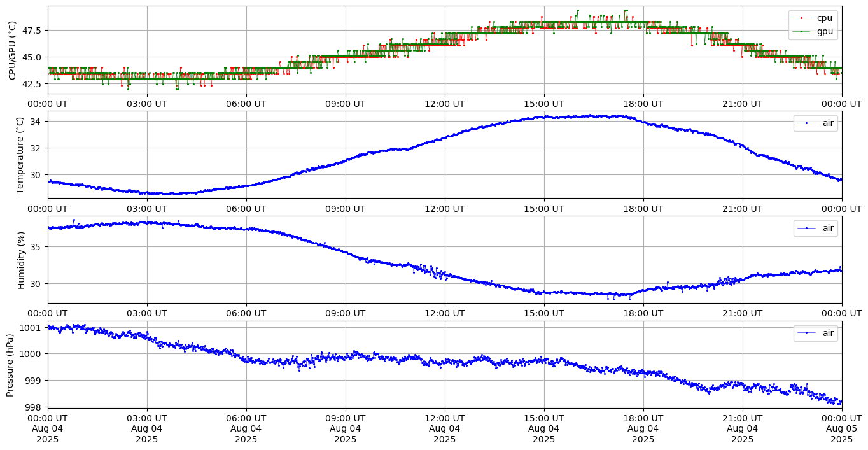Click '12:00 UT Aug 04 2025' date label
This screenshot has width=868, height=450.
pos(445,428)
